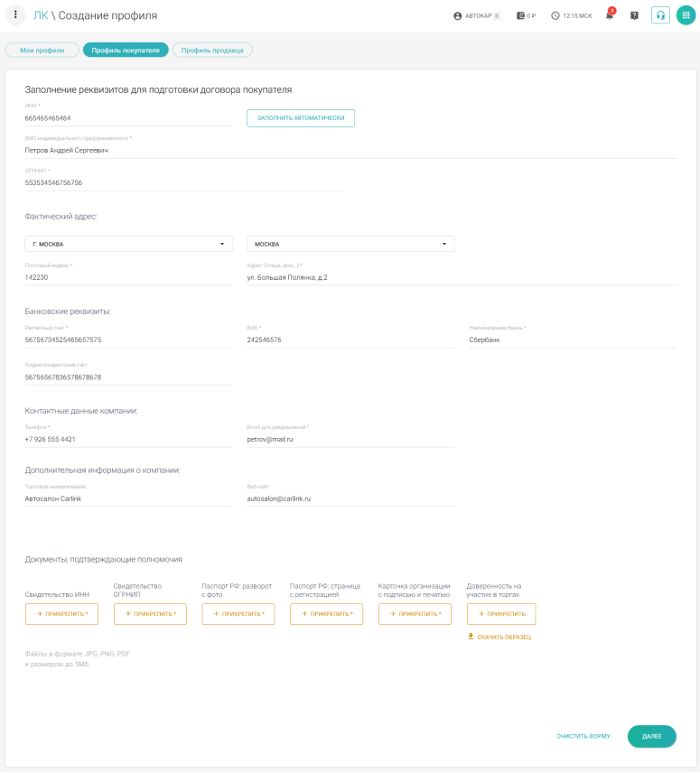700x773 pixels.
Task: Download sample via Скачать образец
Action: pos(499,637)
